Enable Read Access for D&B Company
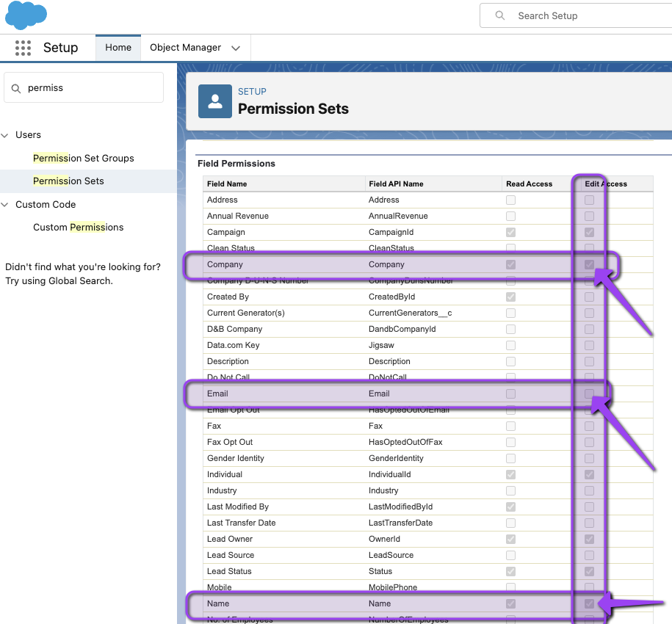672x624 pixels. [x=510, y=330]
